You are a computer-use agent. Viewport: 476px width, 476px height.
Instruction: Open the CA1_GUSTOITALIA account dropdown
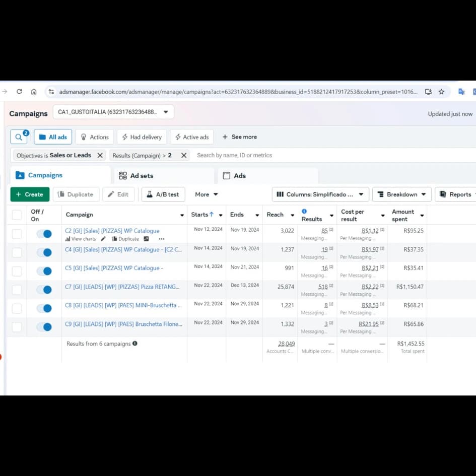[x=113, y=112]
